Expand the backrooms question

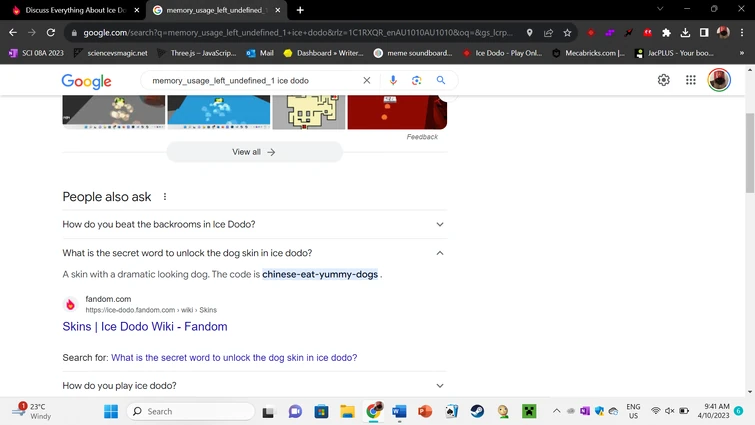click(x=255, y=224)
